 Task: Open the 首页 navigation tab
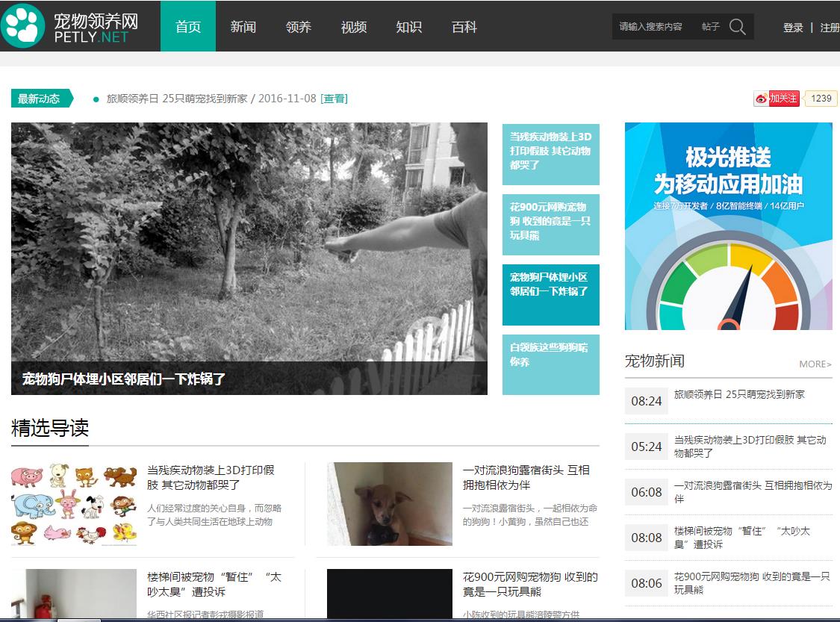coord(188,26)
